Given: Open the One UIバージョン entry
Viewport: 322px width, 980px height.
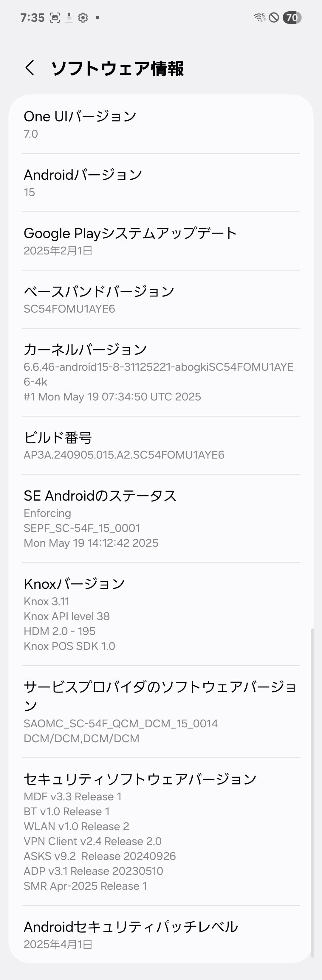Looking at the screenshot, I should pyautogui.click(x=161, y=125).
